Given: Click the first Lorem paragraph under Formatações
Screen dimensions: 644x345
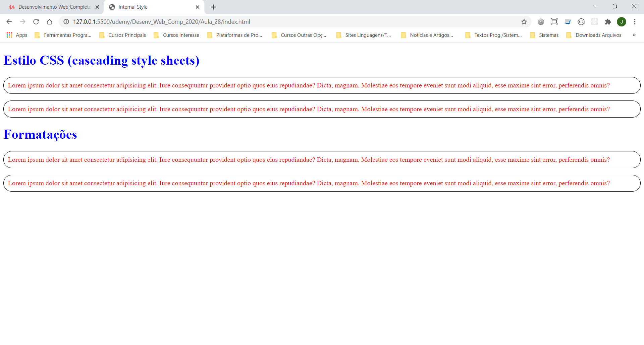Looking at the screenshot, I should [322, 160].
